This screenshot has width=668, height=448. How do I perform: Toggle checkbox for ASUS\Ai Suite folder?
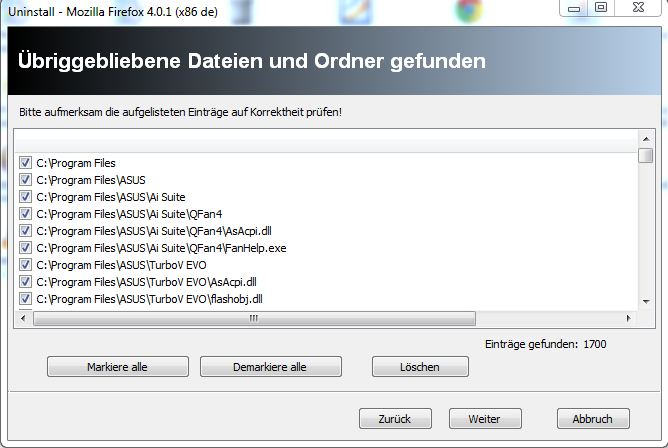(x=25, y=197)
